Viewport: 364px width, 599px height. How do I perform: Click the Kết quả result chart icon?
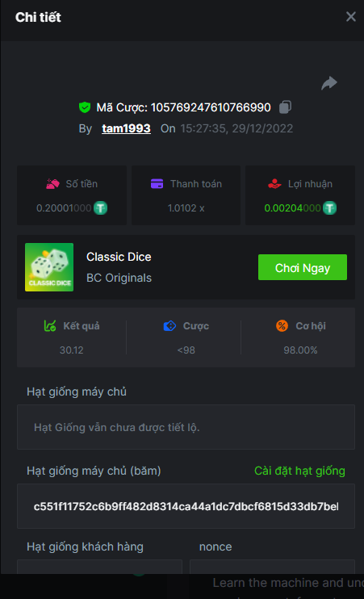click(x=50, y=326)
